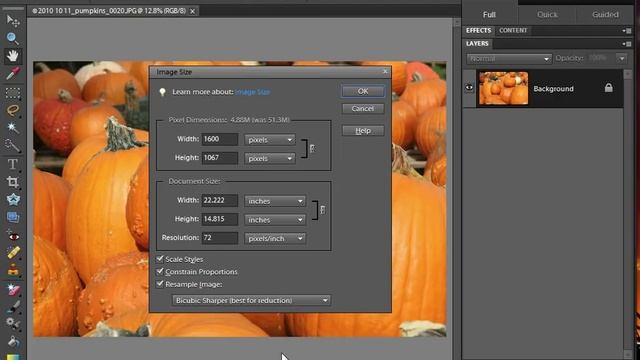Open the layer Opacity dropdown arrow
Viewport: 640px width, 360px height.
[x=622, y=58]
